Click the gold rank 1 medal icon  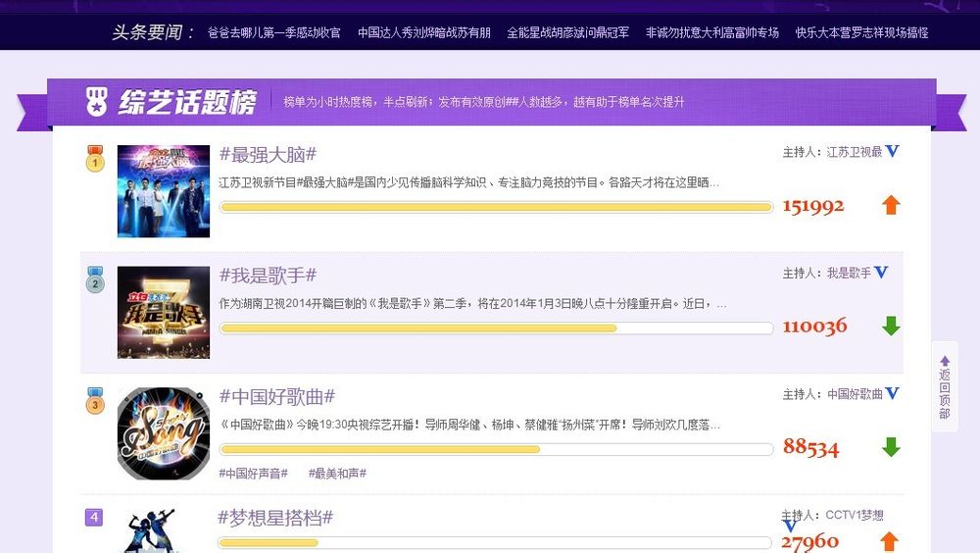click(x=95, y=158)
